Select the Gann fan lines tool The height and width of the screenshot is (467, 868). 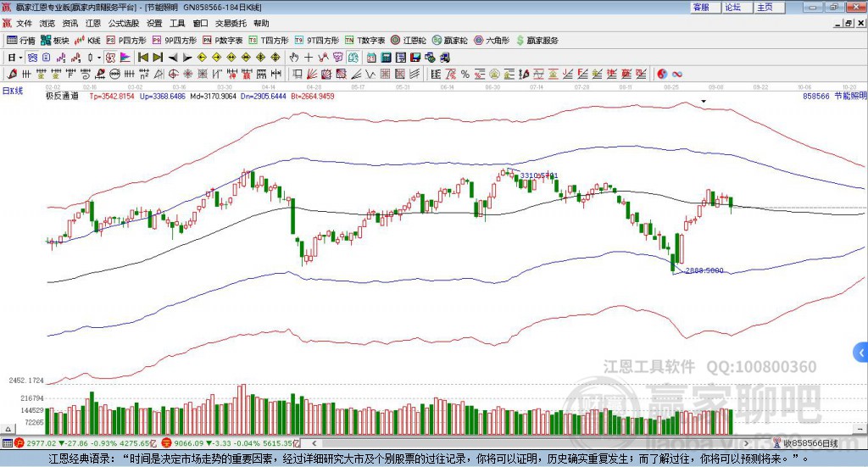pyautogui.click(x=311, y=74)
